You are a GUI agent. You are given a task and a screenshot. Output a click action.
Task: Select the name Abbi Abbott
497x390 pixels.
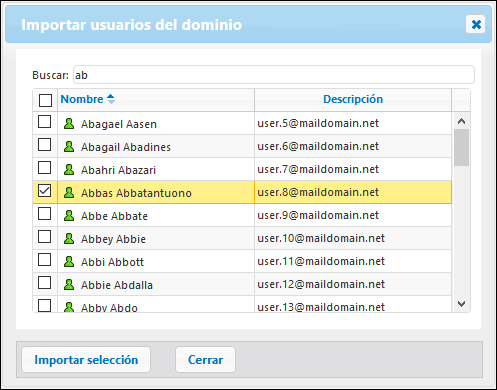(112, 262)
